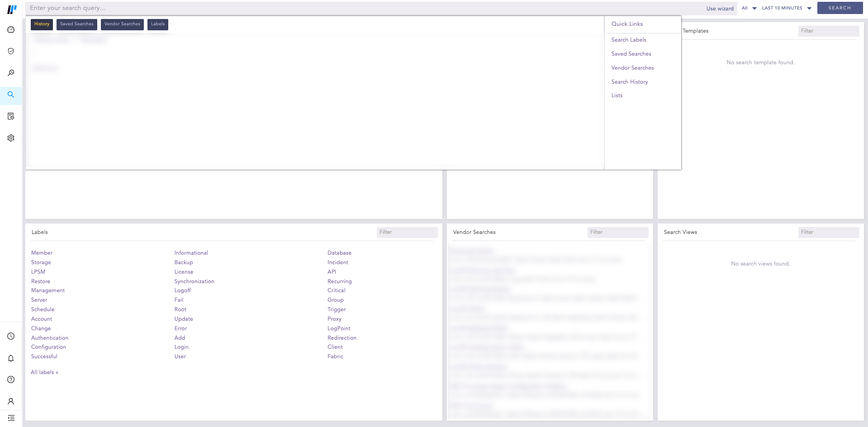Click the user profile icon in the sidebar

click(10, 401)
